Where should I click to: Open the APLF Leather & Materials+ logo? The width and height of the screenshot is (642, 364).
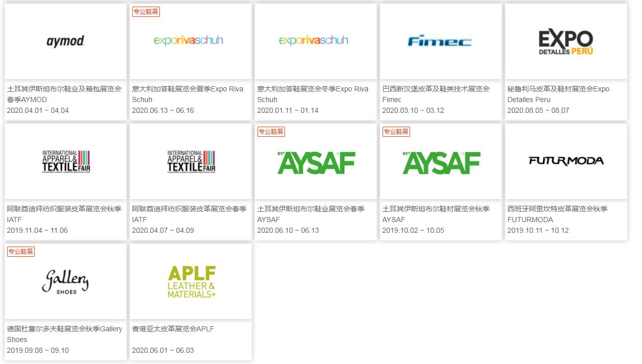click(191, 281)
